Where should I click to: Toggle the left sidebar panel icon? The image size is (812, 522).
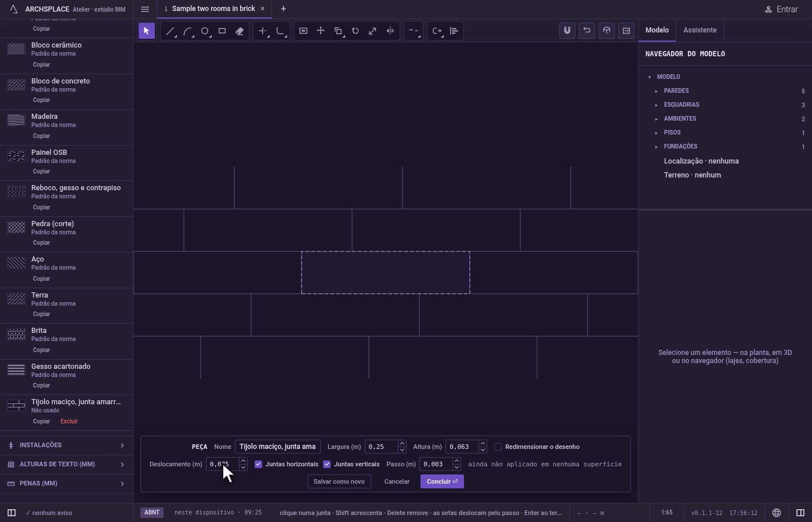coord(12,513)
